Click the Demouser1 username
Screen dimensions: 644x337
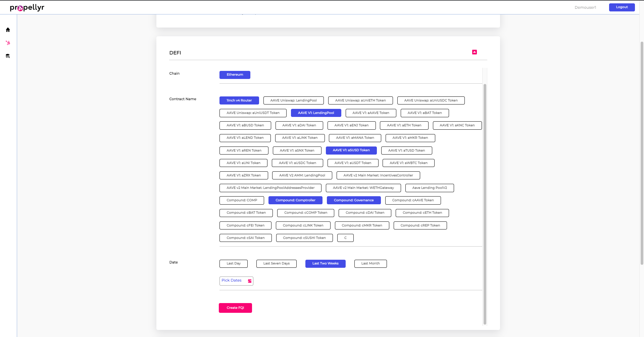[x=585, y=7]
